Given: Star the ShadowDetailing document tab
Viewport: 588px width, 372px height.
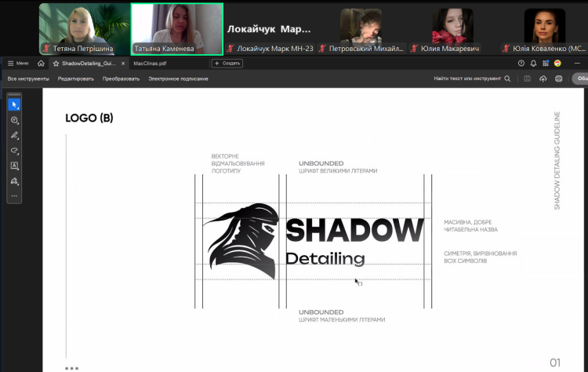Looking at the screenshot, I should pos(56,63).
